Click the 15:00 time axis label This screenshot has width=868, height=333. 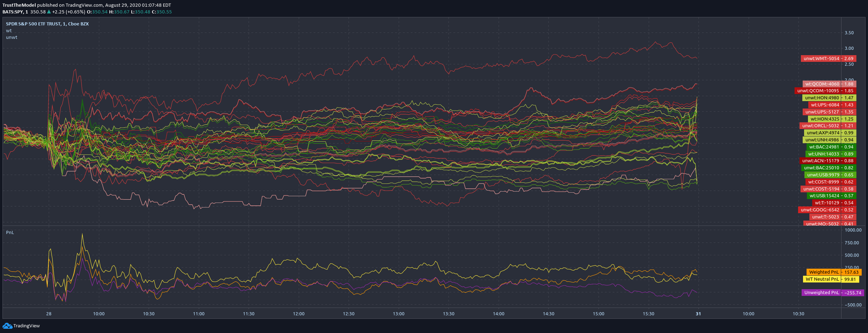(x=599, y=314)
